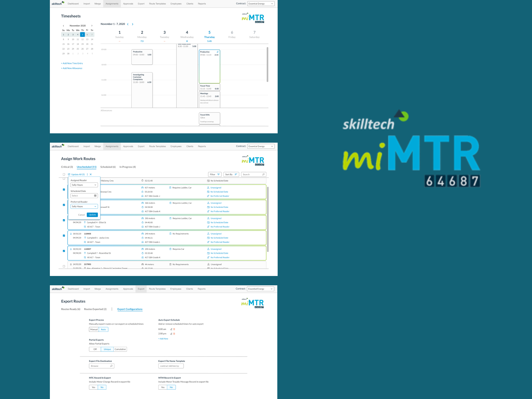Set Partial Exports to Cumulative
Screen dimensions: 532x399
pos(120,349)
